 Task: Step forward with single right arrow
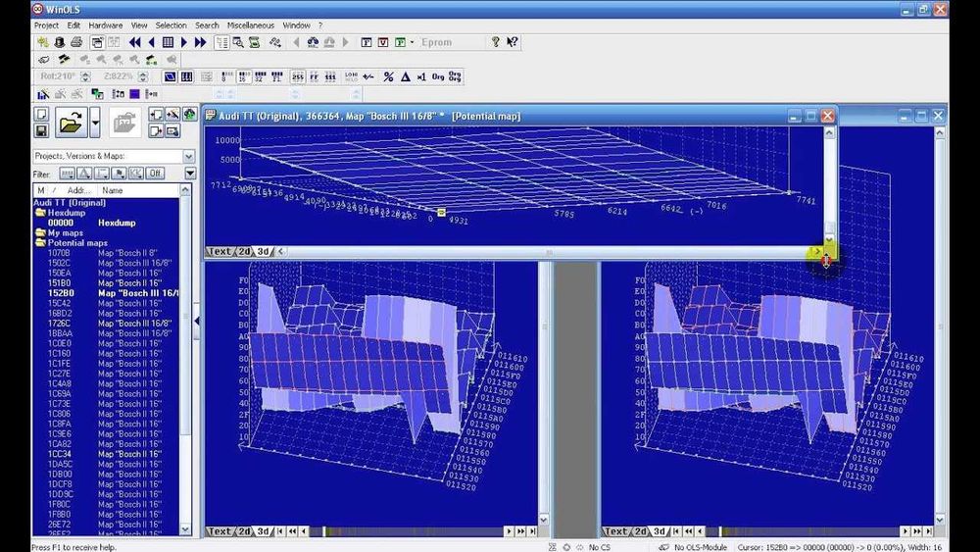coord(184,42)
